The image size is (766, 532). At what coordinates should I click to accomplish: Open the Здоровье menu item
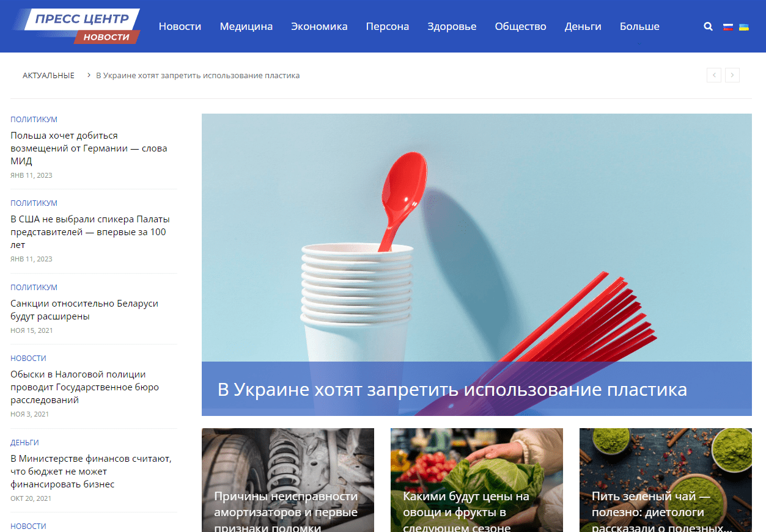click(452, 26)
